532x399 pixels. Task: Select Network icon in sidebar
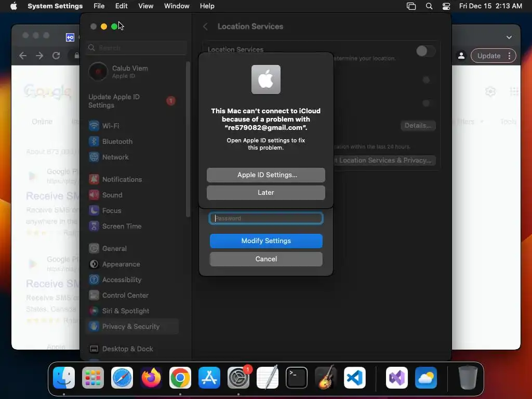coord(94,157)
